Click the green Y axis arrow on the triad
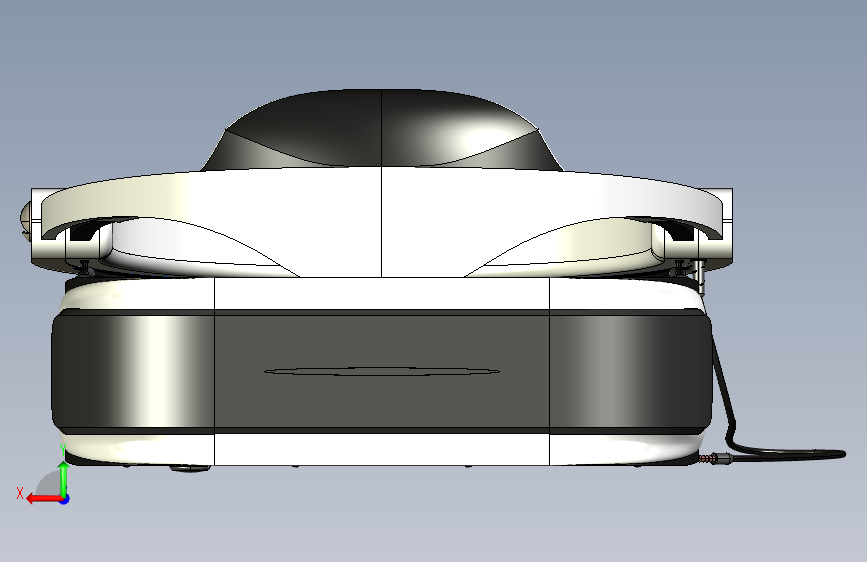This screenshot has width=867, height=562. 64,478
